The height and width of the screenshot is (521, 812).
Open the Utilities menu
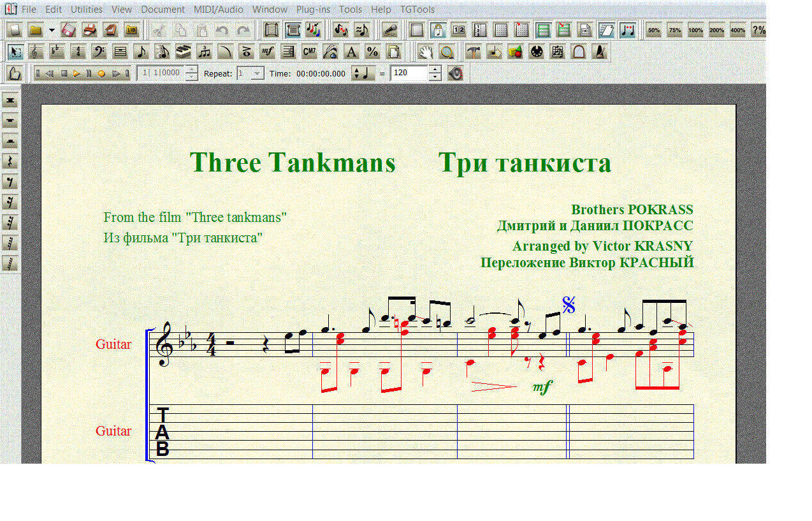click(87, 10)
